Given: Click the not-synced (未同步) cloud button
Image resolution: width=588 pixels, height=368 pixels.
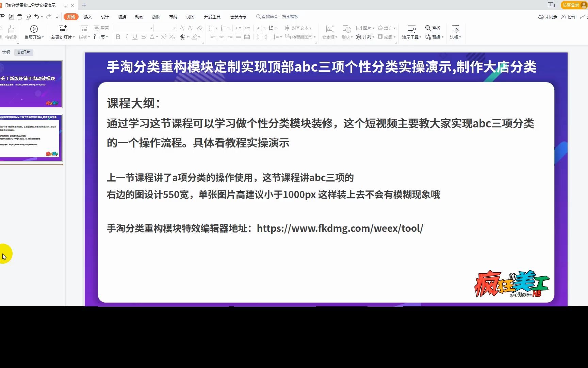Looking at the screenshot, I should coord(548,17).
